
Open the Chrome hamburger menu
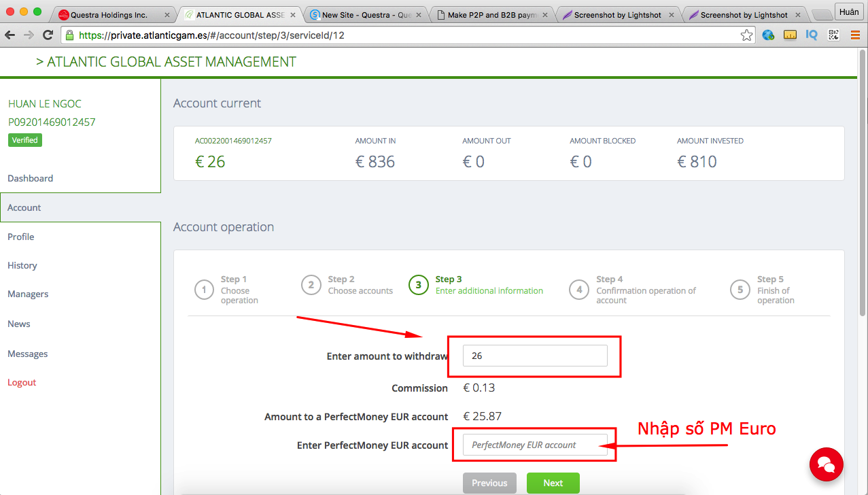click(x=855, y=35)
